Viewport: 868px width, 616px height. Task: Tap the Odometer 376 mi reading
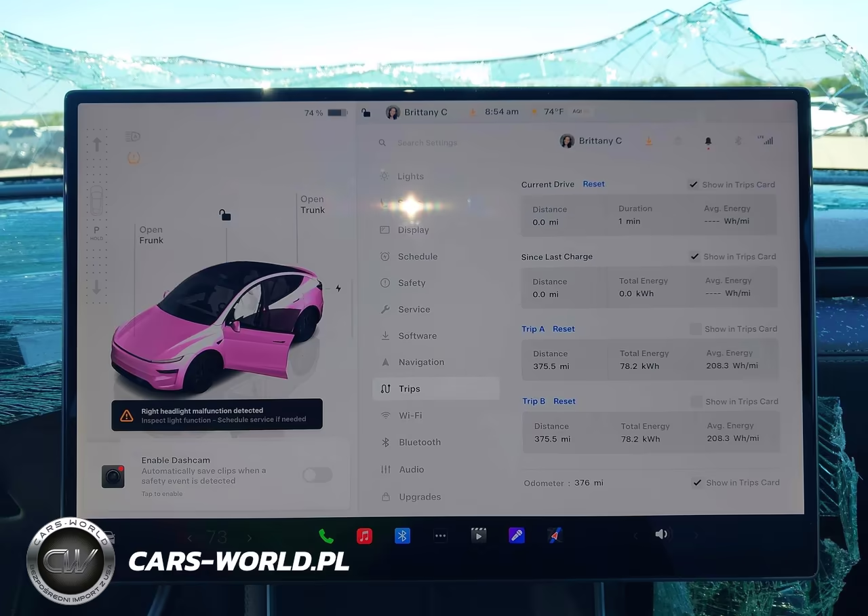(x=564, y=483)
